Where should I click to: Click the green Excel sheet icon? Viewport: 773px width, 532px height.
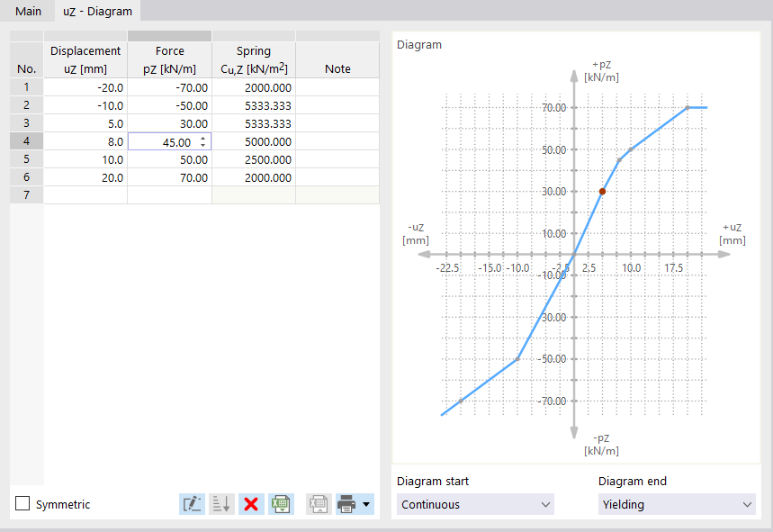[x=281, y=504]
